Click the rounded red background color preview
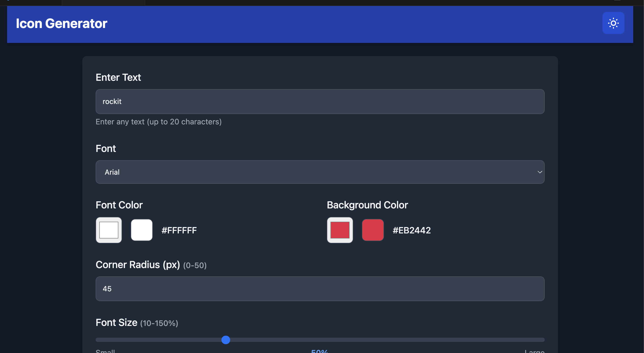This screenshot has height=353, width=644. [373, 230]
